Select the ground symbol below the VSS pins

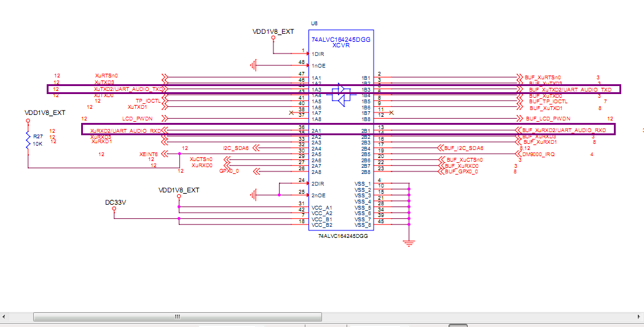409,243
